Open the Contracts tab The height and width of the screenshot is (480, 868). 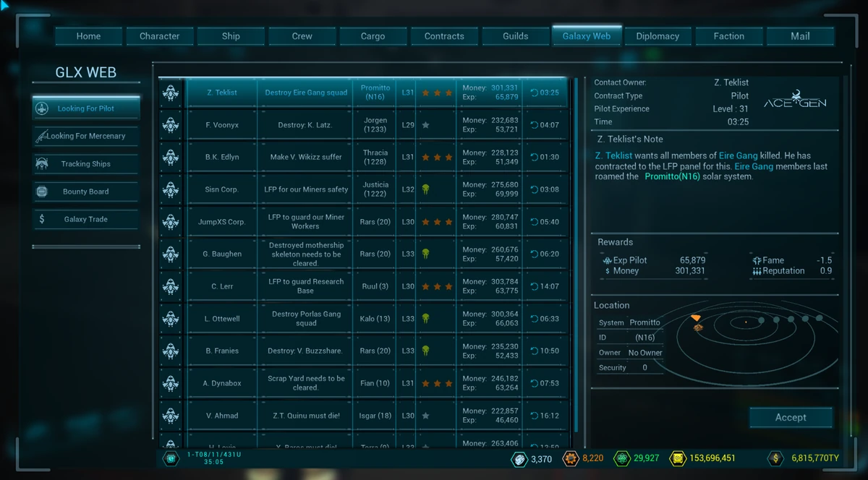click(444, 35)
